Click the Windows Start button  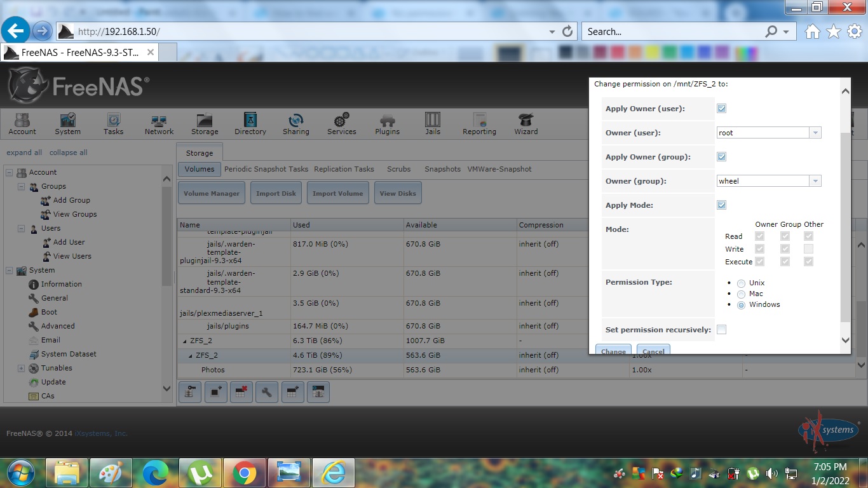[x=20, y=473]
